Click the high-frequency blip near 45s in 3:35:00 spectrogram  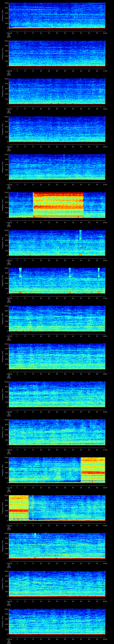[x=80, y=235]
